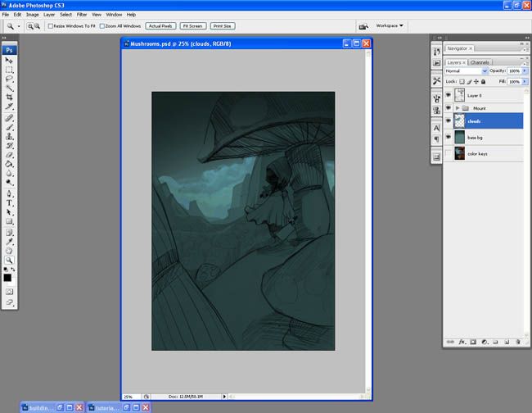
Task: Select the Clone Stamp tool
Action: click(9, 137)
